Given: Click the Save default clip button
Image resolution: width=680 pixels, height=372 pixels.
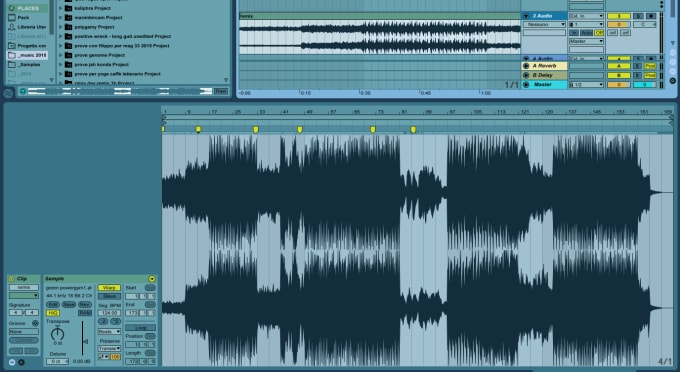Looking at the screenshot, I should point(69,305).
